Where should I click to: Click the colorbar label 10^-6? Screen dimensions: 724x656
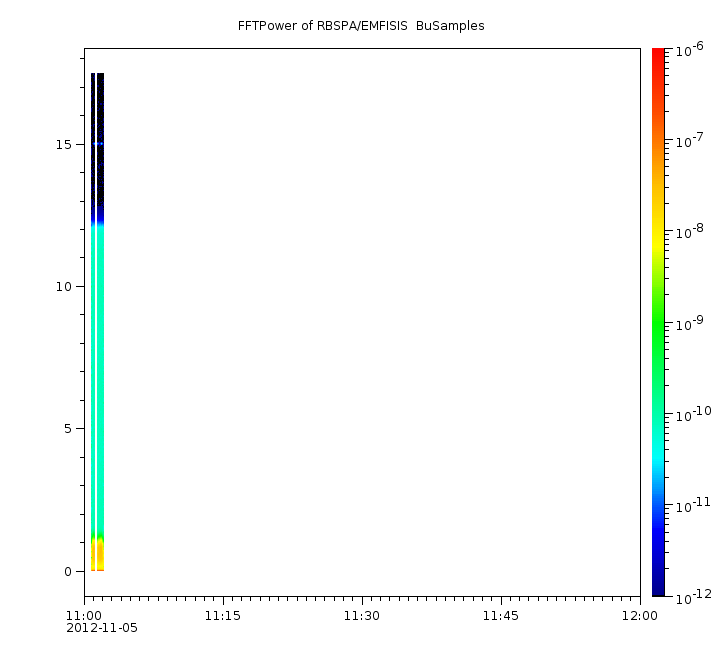690,48
